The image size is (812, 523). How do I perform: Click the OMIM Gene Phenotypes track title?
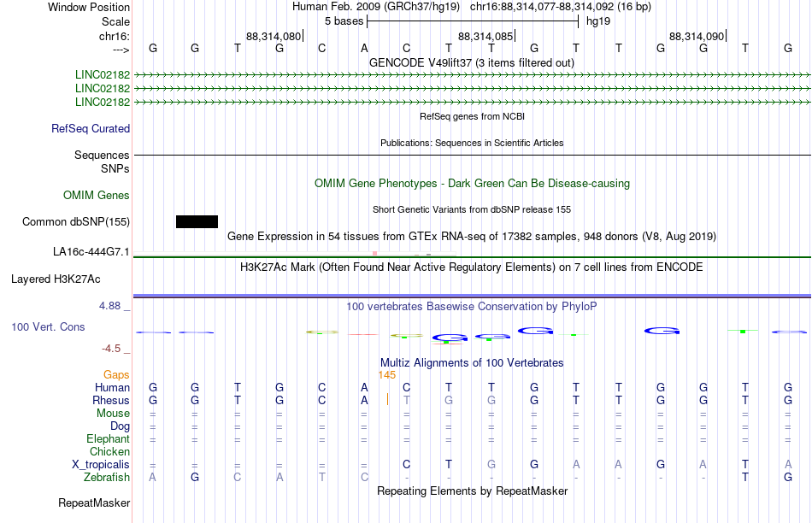[x=472, y=184]
